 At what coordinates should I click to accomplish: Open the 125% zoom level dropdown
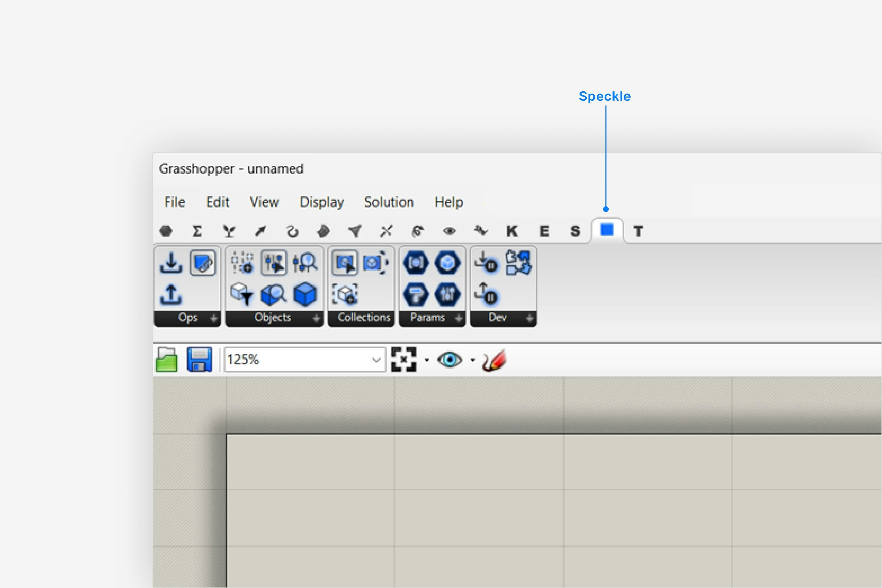coord(376,360)
